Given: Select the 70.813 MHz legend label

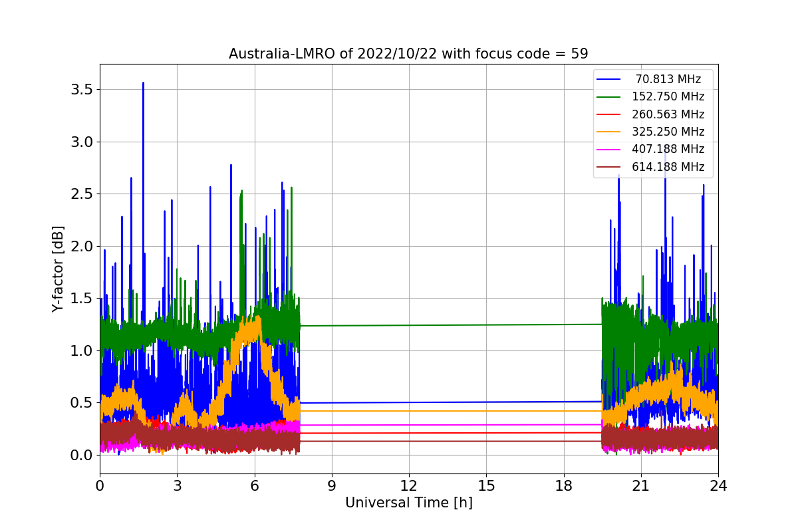Looking at the screenshot, I should pyautogui.click(x=668, y=79).
